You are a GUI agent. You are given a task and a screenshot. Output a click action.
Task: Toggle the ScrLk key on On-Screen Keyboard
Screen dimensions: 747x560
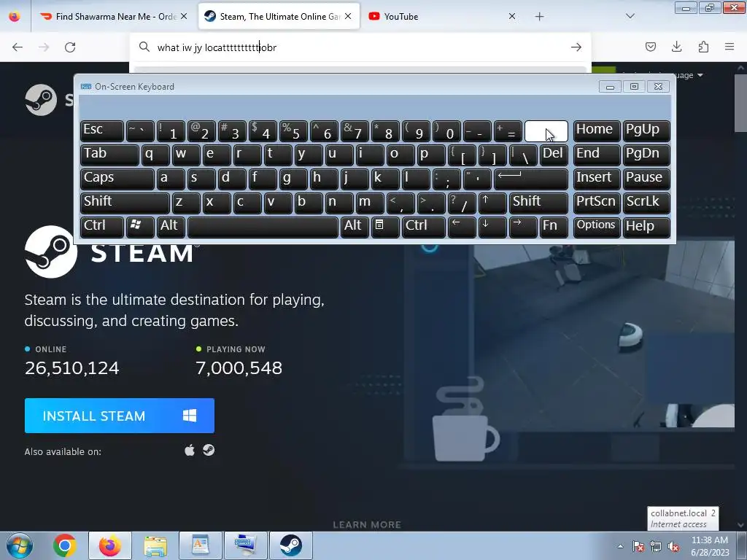point(646,203)
